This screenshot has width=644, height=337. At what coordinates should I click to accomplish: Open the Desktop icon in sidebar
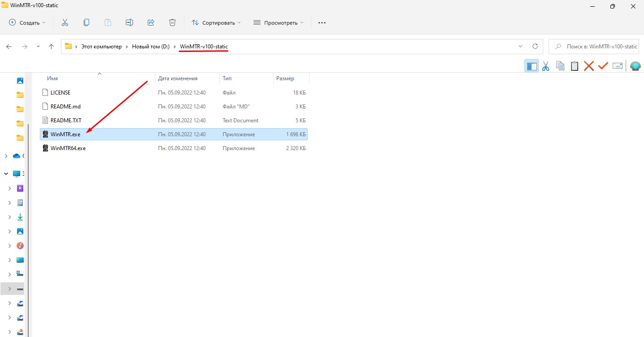click(x=20, y=260)
